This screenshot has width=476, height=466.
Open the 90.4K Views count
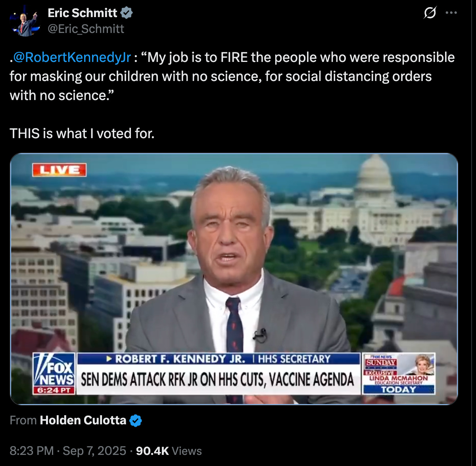[x=169, y=451]
